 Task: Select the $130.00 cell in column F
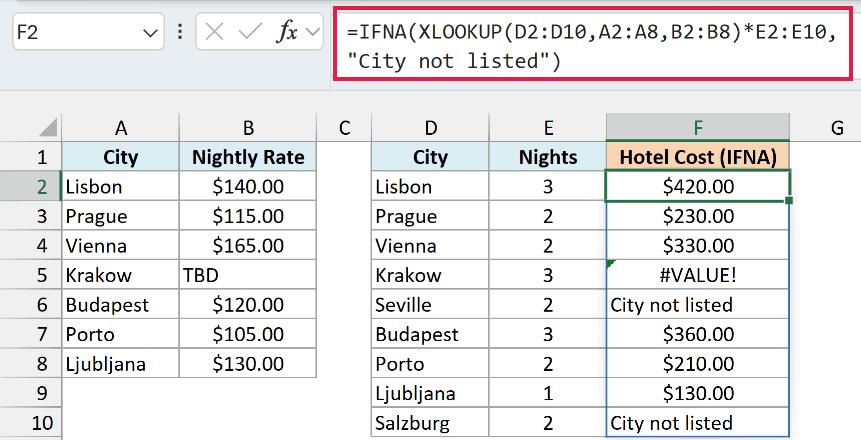click(x=698, y=393)
